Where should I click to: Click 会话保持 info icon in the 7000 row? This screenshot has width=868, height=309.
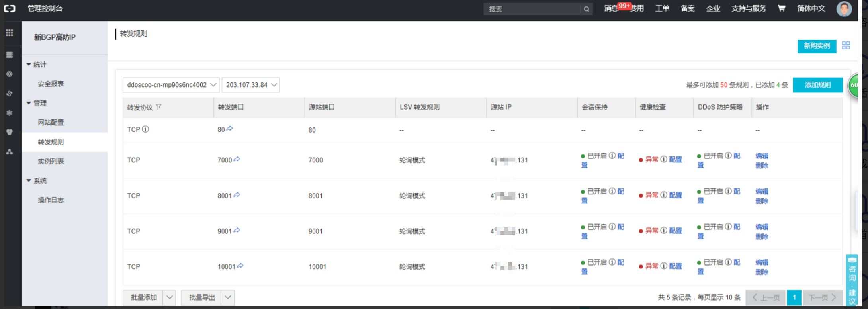[x=612, y=155]
